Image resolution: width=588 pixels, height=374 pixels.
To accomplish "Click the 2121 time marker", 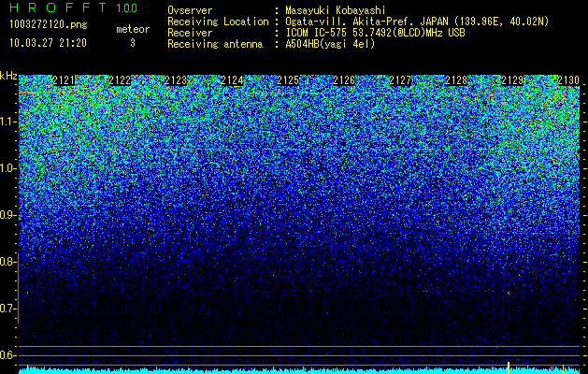I will coord(64,80).
